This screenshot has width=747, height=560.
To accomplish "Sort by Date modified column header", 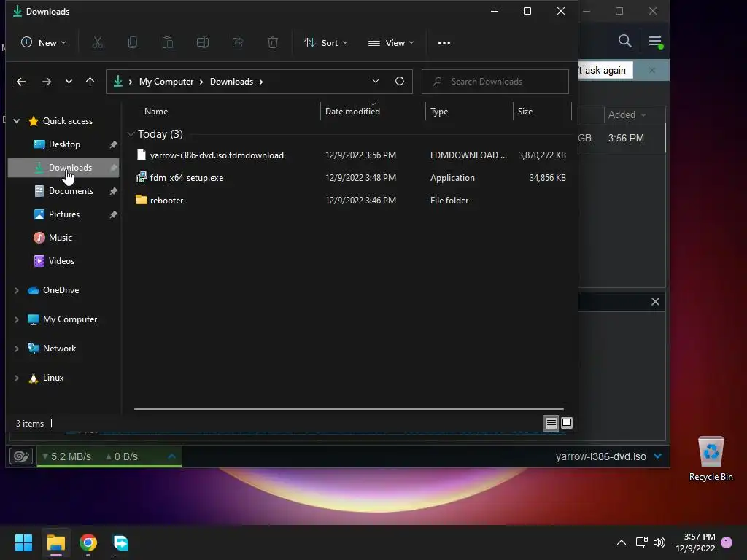I will point(352,112).
